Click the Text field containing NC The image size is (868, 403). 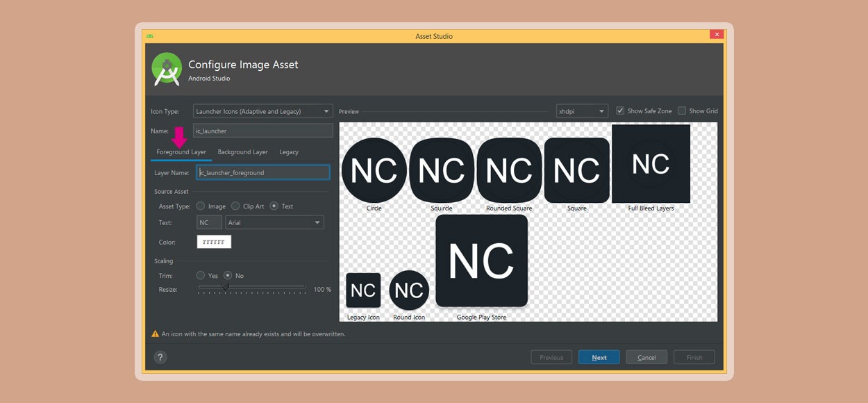coord(209,222)
